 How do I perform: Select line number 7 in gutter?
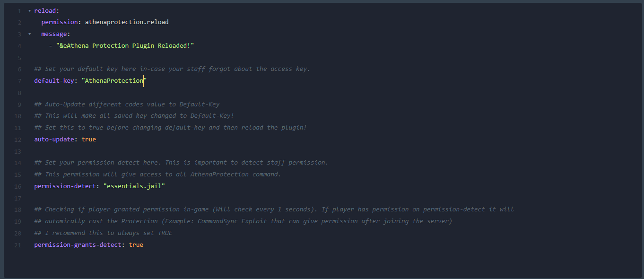tap(19, 81)
